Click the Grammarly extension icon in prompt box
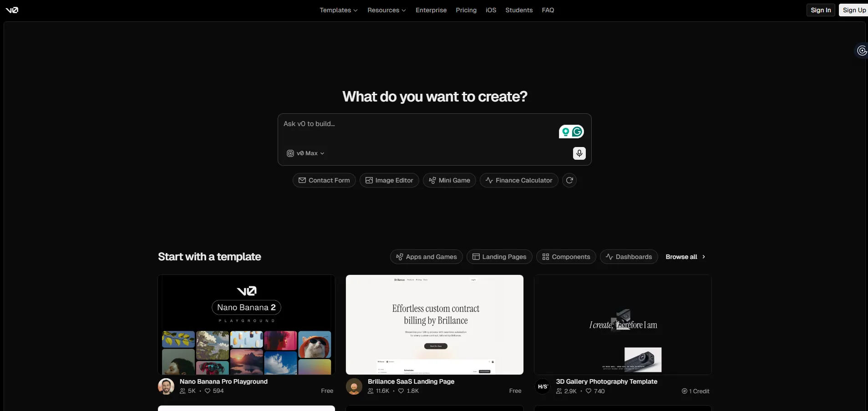Screen dimensions: 868x411 (x=577, y=132)
